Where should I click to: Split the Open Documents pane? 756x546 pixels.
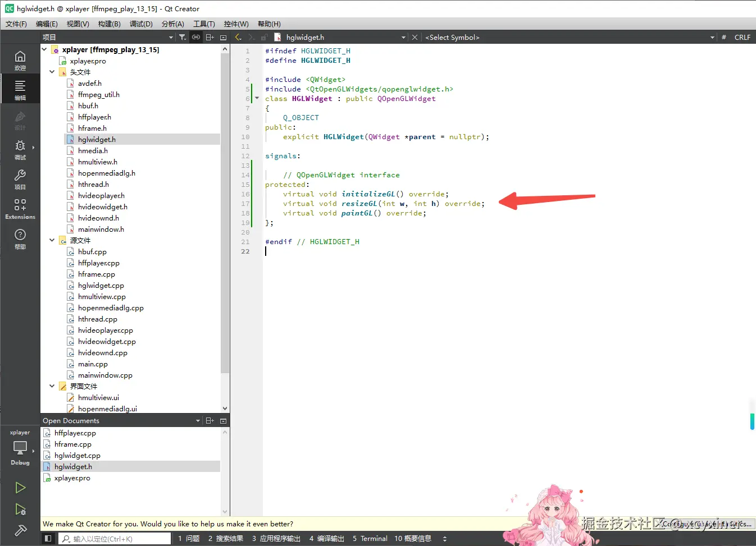point(210,420)
